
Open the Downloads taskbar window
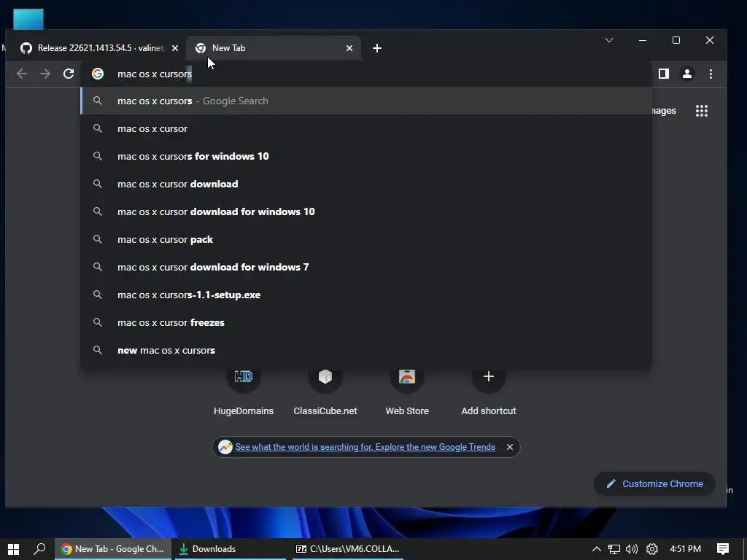point(231,549)
